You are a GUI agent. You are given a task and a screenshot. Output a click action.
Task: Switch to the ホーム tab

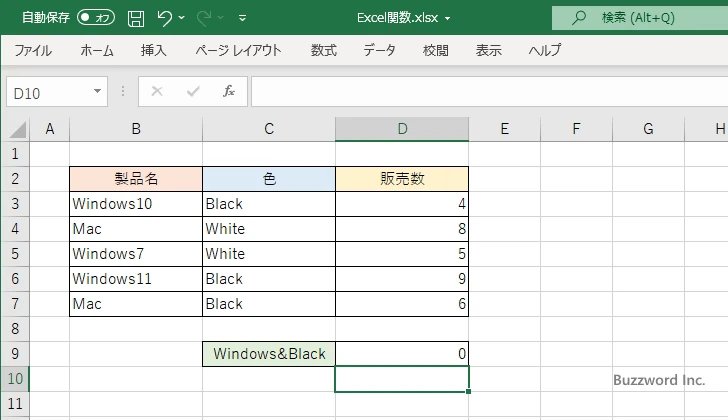(97, 50)
